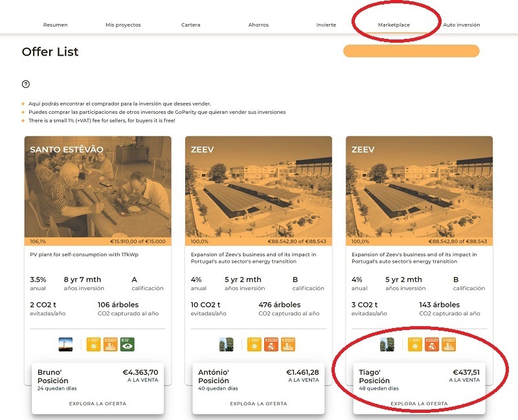518x420 pixels.
Task: Click the sustainable cities SDG icon on first Zeev card
Action: [289, 345]
